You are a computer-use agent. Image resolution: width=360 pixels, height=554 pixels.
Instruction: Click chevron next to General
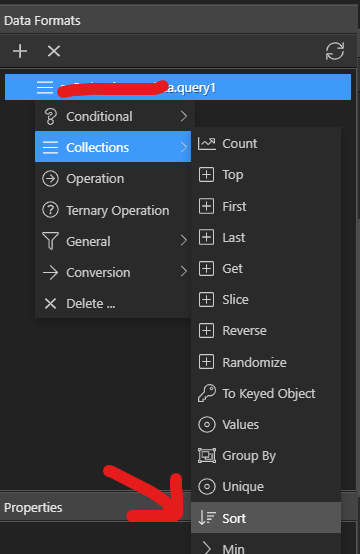pos(183,241)
